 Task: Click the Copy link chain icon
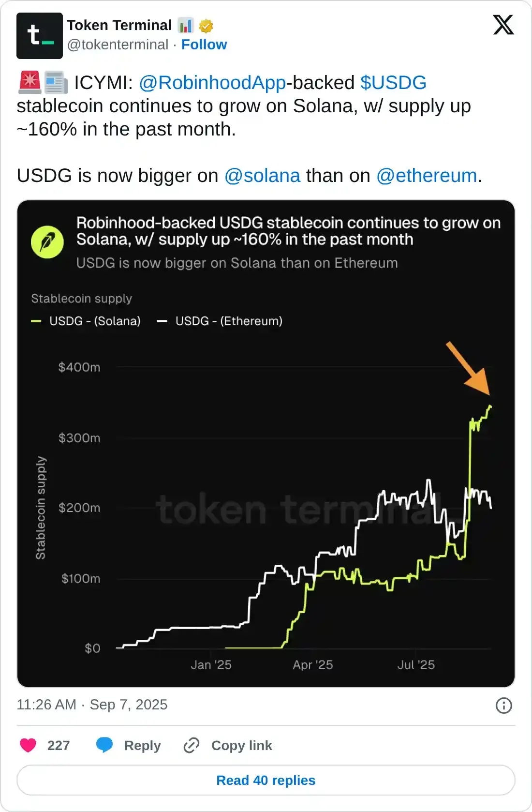point(192,745)
